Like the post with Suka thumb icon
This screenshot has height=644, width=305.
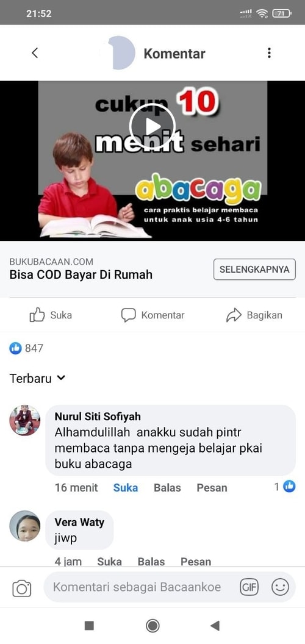pyautogui.click(x=37, y=315)
